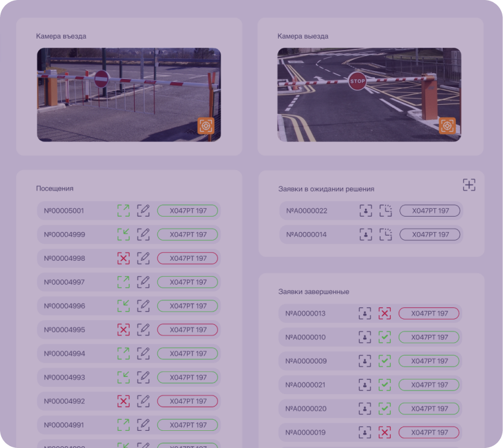
Task: Click the plate button in row №А0000022
Action: click(429, 211)
